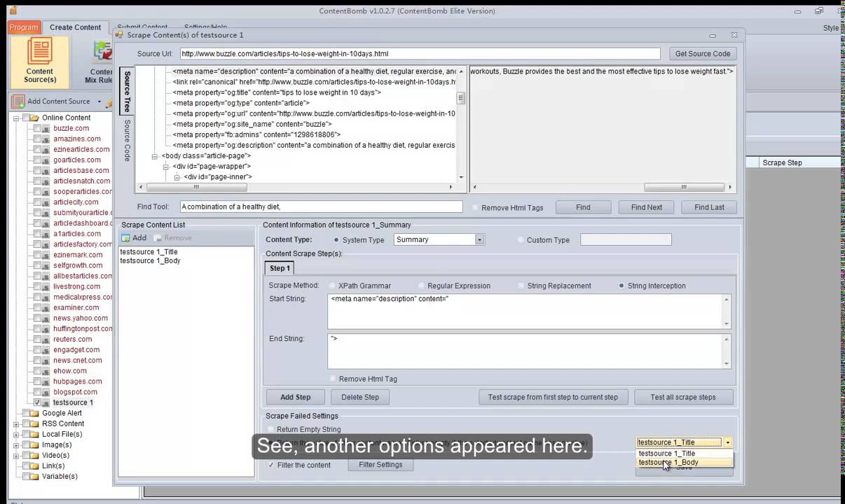Viewport: 845px width, 504px height.
Task: Select the XPath Grammar scrape method
Action: tap(334, 286)
